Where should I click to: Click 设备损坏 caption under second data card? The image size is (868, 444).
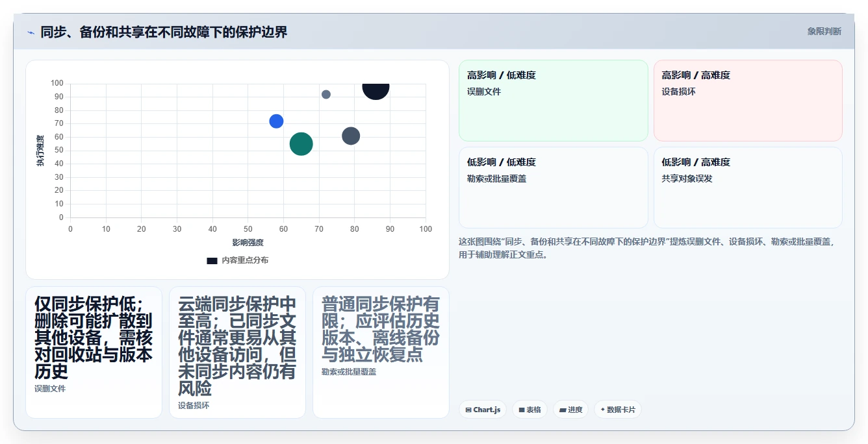(194, 406)
